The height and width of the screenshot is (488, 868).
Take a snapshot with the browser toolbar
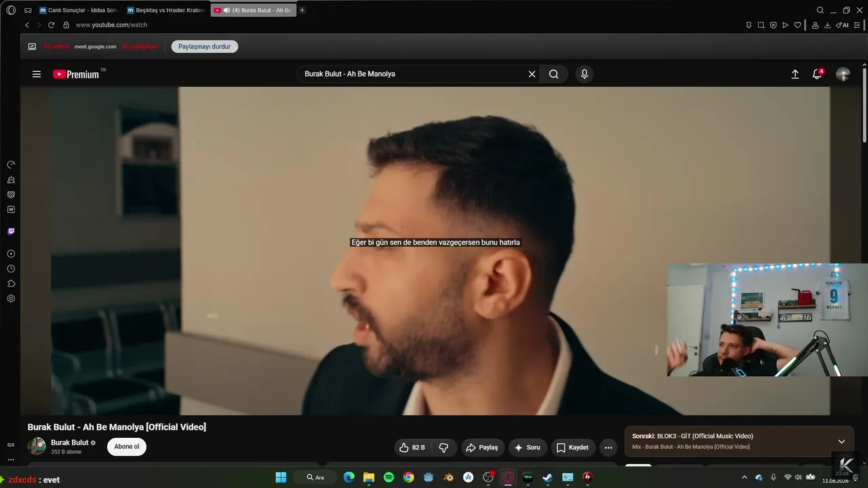[761, 25]
